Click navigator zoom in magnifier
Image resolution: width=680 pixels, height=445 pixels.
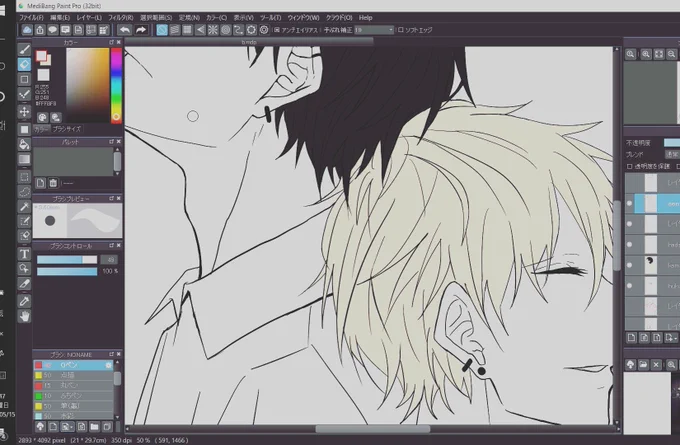(x=646, y=54)
